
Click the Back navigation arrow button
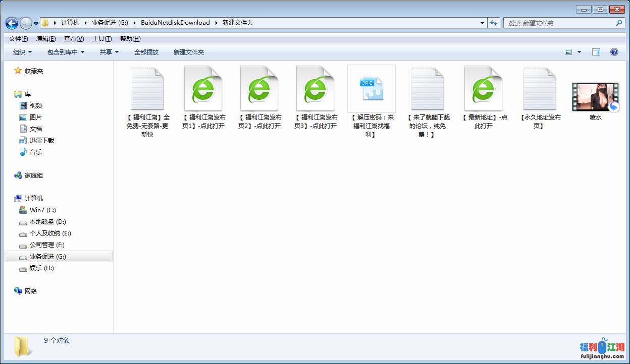point(12,23)
